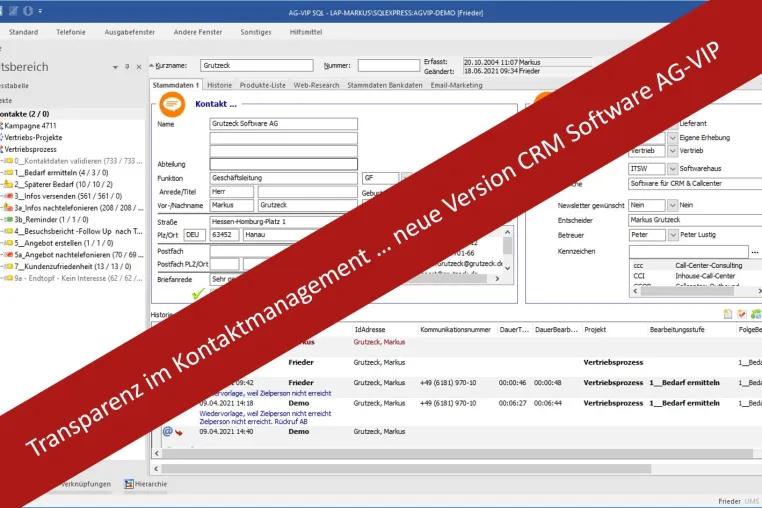Click into the Funktion field Geschäftsleitung
The height and width of the screenshot is (508, 762).
click(283, 178)
